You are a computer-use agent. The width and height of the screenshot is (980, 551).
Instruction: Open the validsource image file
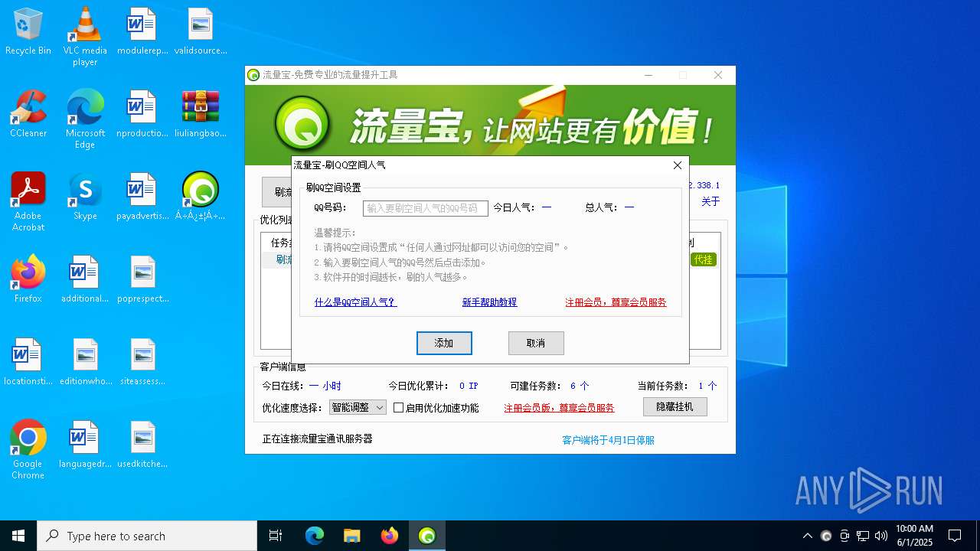pyautogui.click(x=201, y=32)
